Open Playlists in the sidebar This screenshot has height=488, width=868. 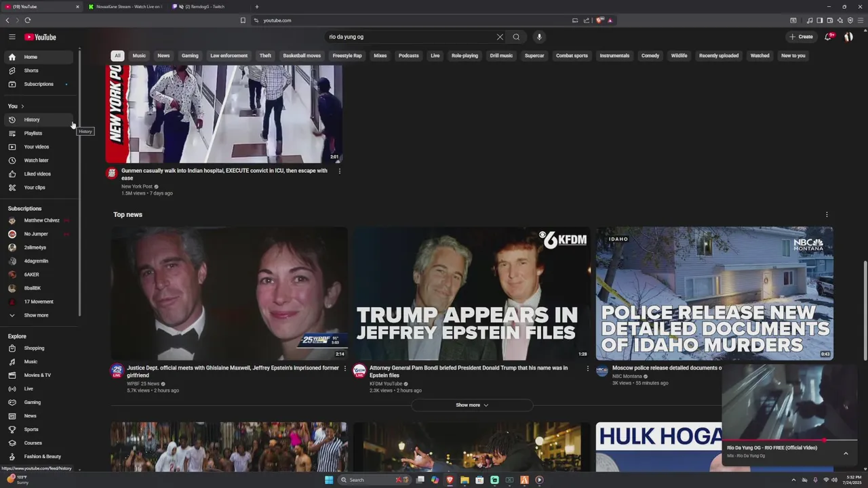click(39, 134)
